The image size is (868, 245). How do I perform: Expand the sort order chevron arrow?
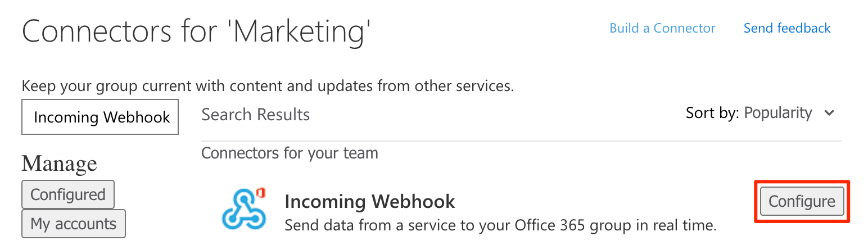pos(829,113)
